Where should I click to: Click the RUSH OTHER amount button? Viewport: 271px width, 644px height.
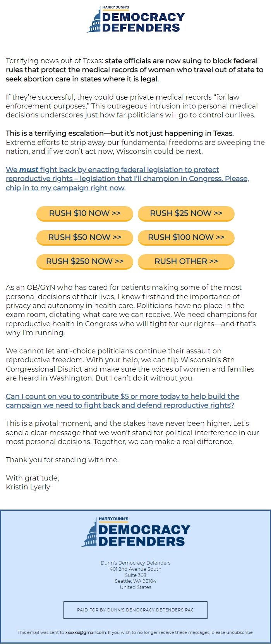tap(186, 261)
